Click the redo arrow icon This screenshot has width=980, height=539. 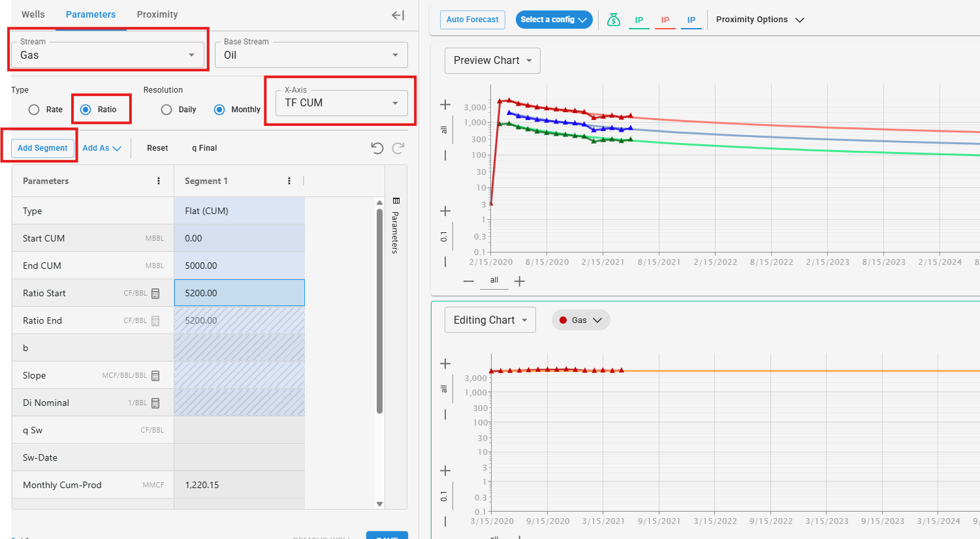[398, 148]
